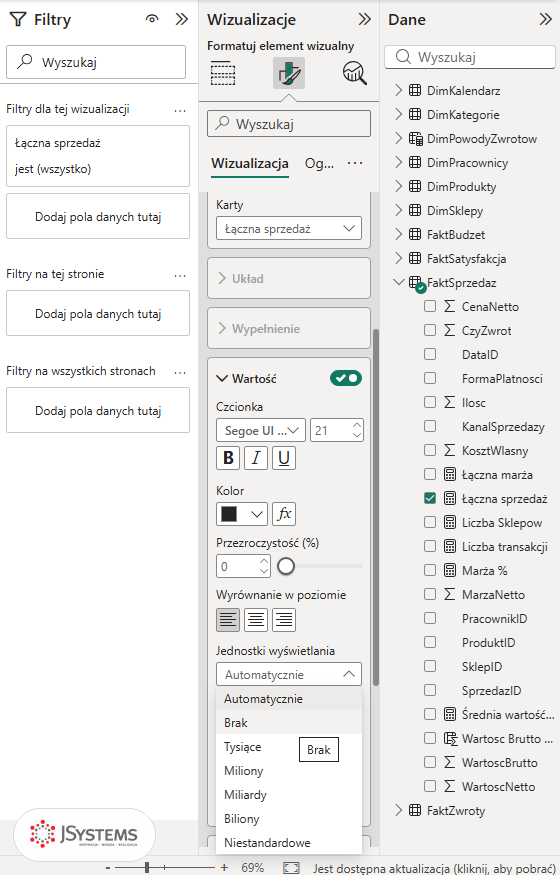Open options for Filtry dla tej wizualizacji
The height and width of the screenshot is (875, 560).
(180, 110)
